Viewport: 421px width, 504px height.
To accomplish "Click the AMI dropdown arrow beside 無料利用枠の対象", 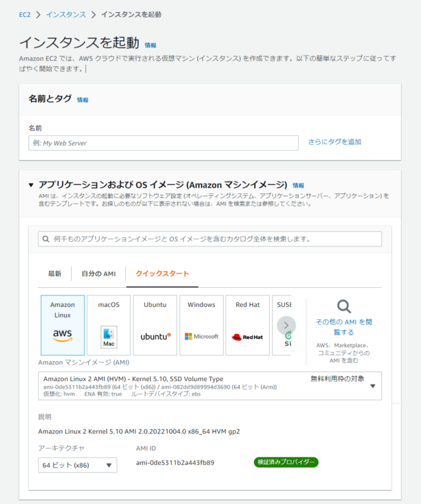I will tap(372, 386).
